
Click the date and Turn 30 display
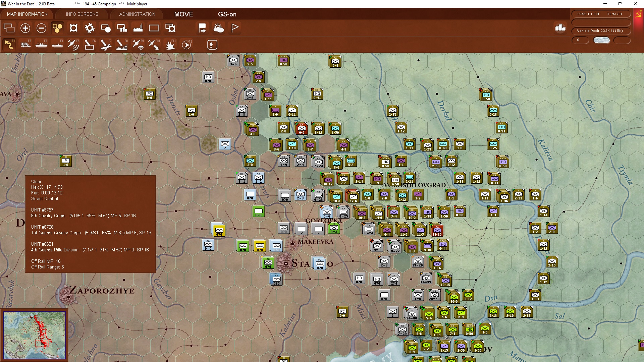point(601,14)
